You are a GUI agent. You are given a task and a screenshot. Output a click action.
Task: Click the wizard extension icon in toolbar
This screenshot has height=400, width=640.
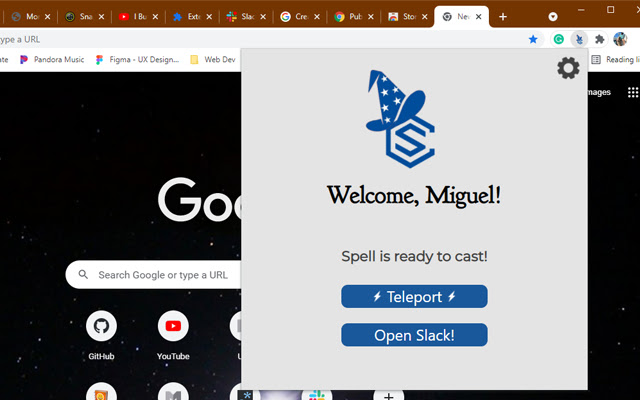579,39
